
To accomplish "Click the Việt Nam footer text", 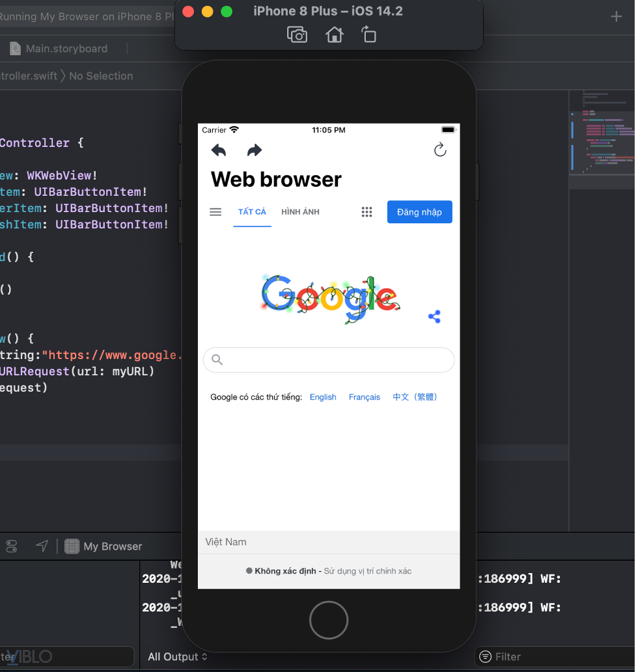I will (x=226, y=542).
